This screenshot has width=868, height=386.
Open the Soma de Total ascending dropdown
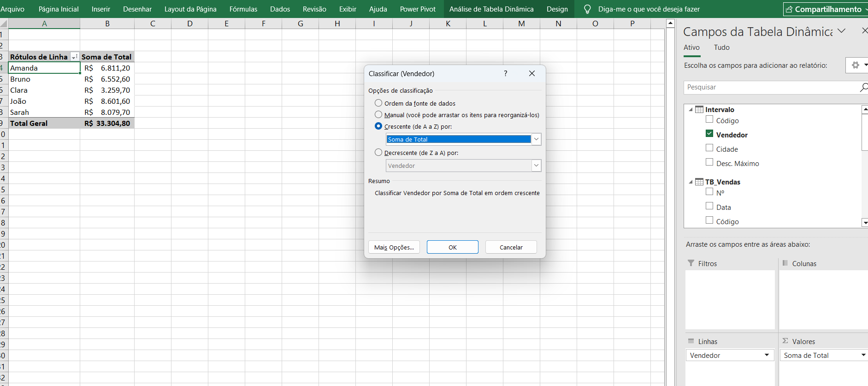point(536,139)
